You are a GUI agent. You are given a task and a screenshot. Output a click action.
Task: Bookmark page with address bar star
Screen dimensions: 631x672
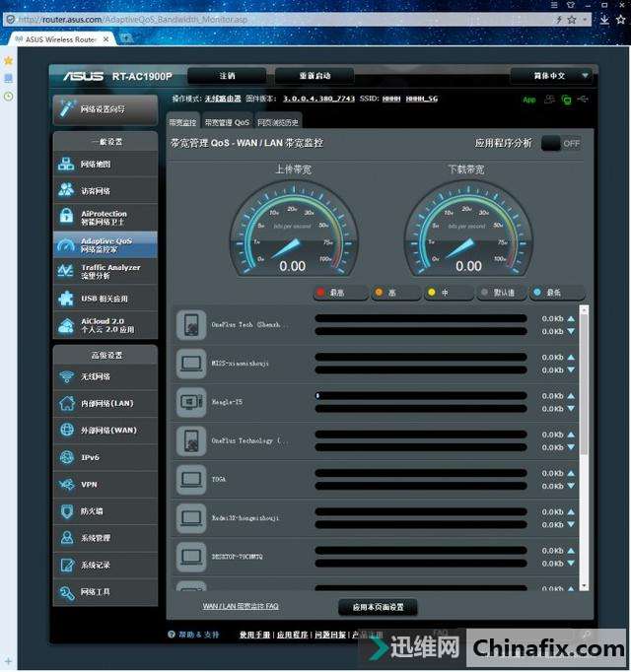(x=572, y=20)
